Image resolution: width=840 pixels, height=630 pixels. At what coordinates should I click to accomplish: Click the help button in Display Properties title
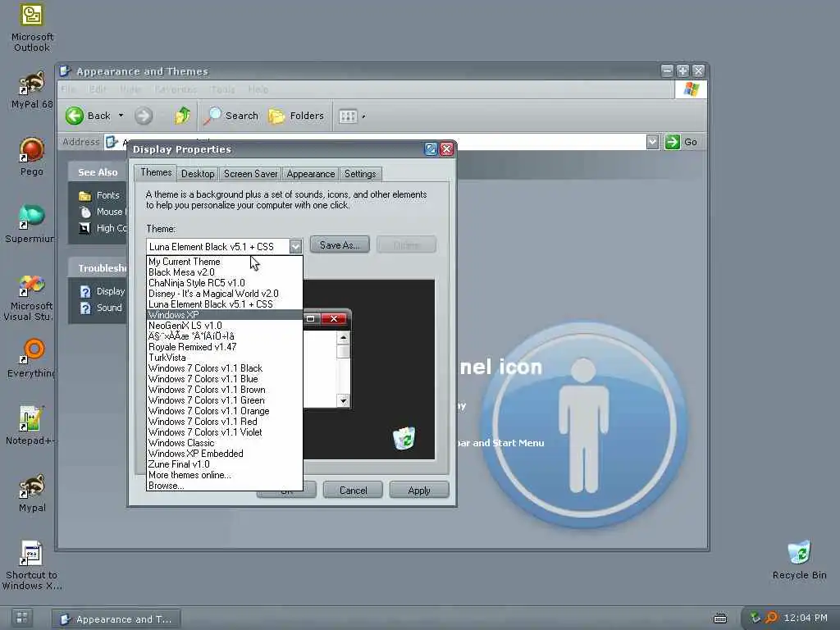(431, 149)
